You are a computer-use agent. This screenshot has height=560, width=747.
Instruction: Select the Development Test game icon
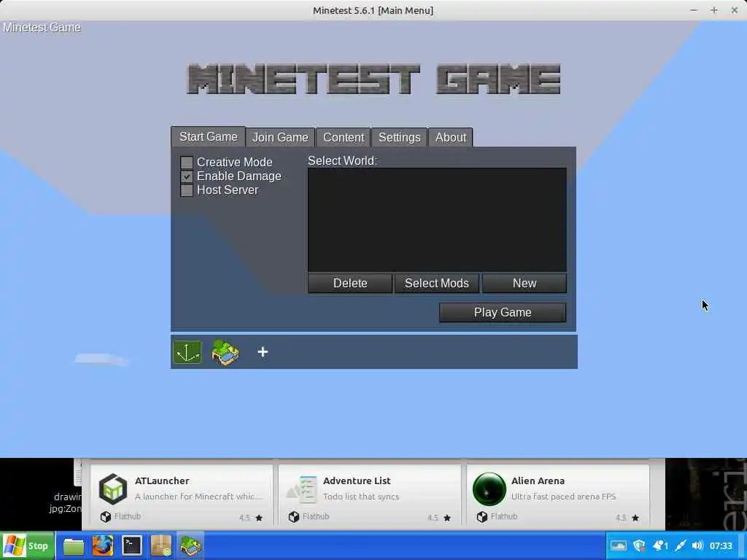point(187,352)
